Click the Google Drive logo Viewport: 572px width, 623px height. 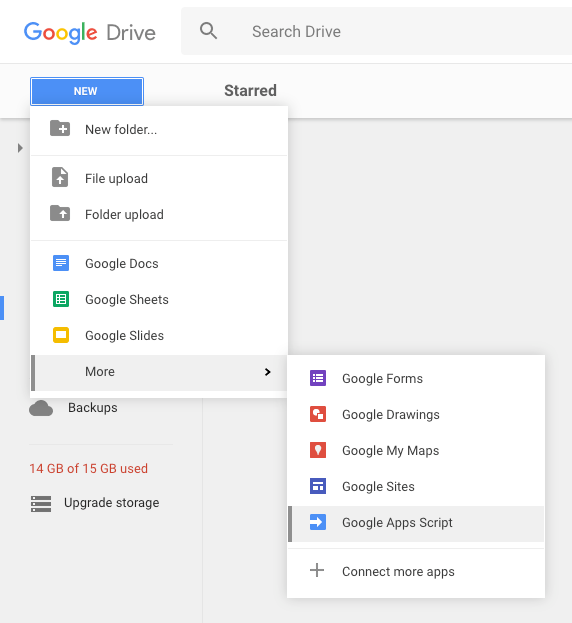(x=90, y=32)
